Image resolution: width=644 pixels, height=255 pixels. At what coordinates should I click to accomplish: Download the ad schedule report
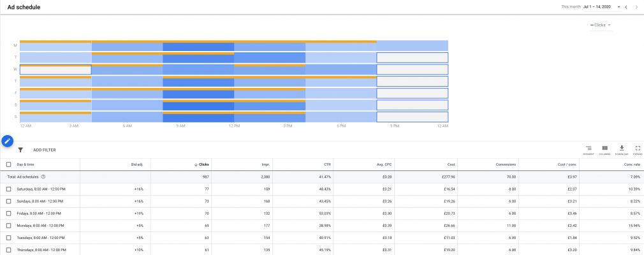[621, 149]
